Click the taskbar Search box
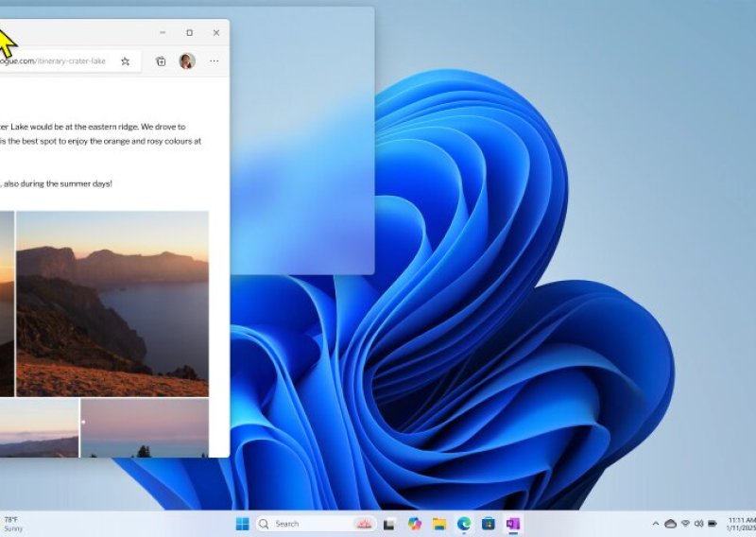 (316, 524)
